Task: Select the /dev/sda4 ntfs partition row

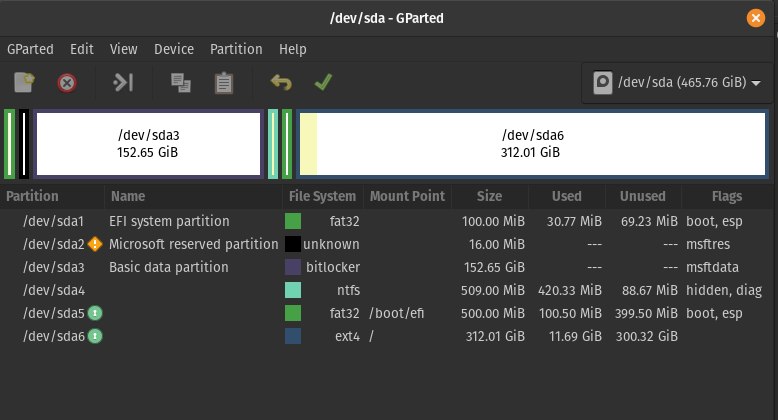Action: pyautogui.click(x=387, y=290)
